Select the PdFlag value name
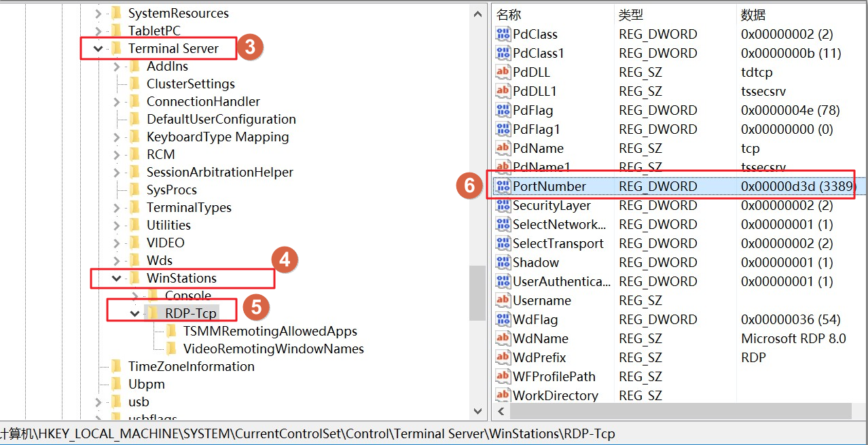The width and height of the screenshot is (868, 445). point(533,110)
